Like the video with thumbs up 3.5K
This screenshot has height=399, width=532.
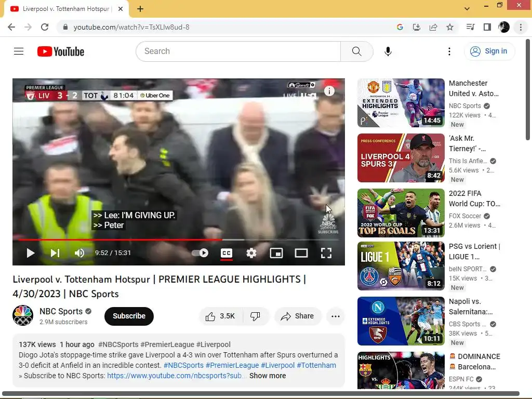220,316
